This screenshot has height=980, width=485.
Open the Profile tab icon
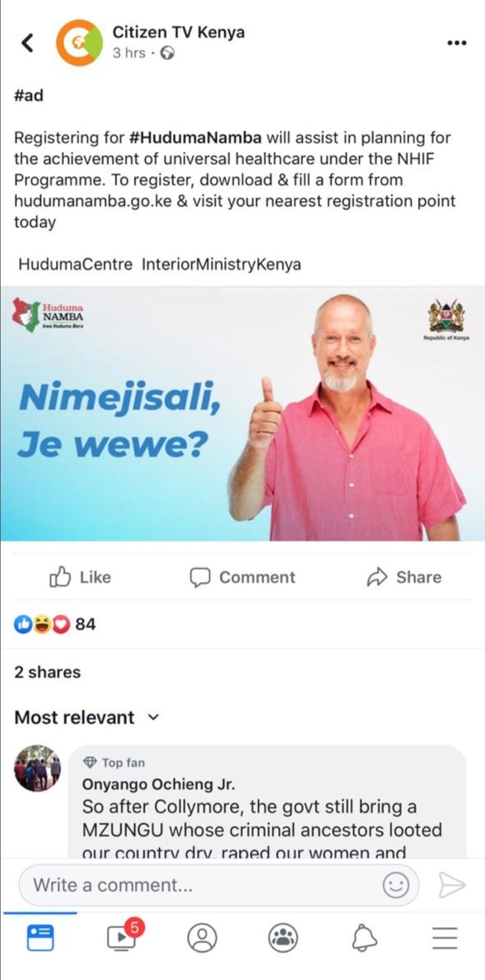[x=202, y=938]
